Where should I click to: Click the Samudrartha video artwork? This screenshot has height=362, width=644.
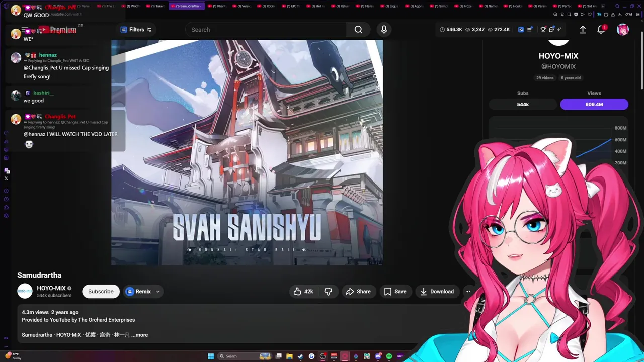[247, 152]
